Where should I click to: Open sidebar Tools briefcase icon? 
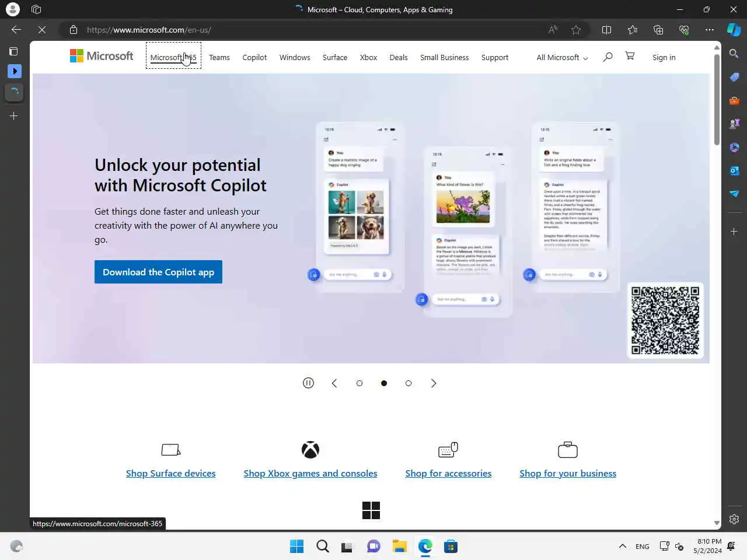(734, 100)
